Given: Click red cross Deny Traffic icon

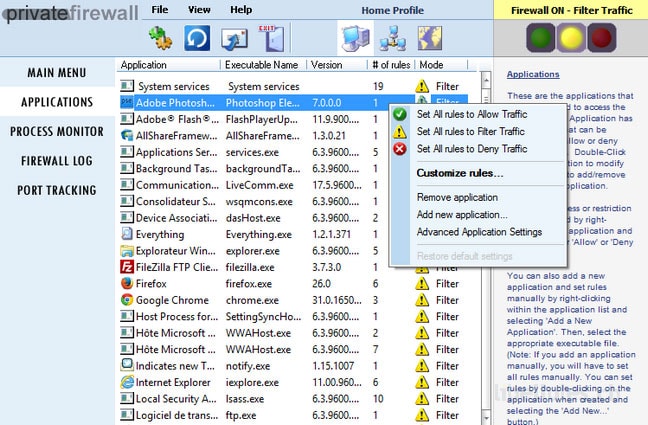Looking at the screenshot, I should [400, 149].
